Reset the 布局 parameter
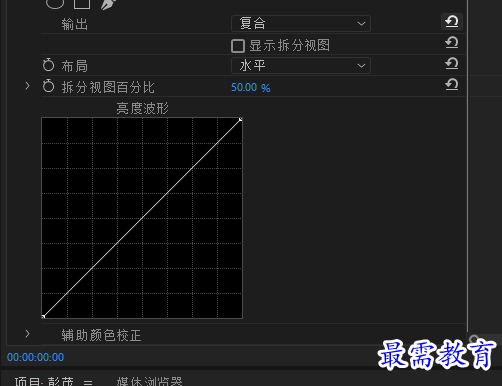Viewport: 502px width, 386px height. click(452, 64)
